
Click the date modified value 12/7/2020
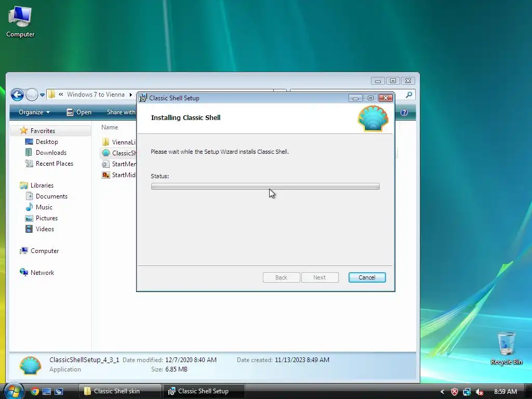pos(191,360)
